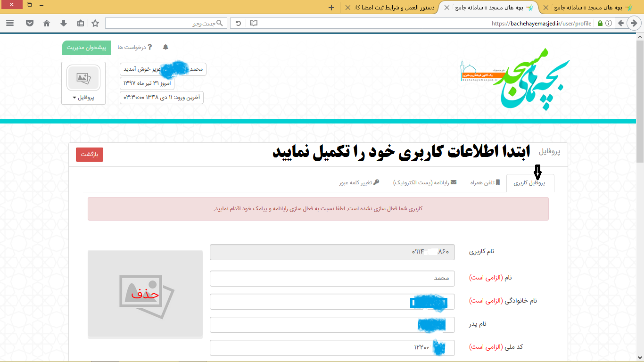Expand the پروفایل dropdown under avatar
The image size is (644, 362).
click(83, 98)
